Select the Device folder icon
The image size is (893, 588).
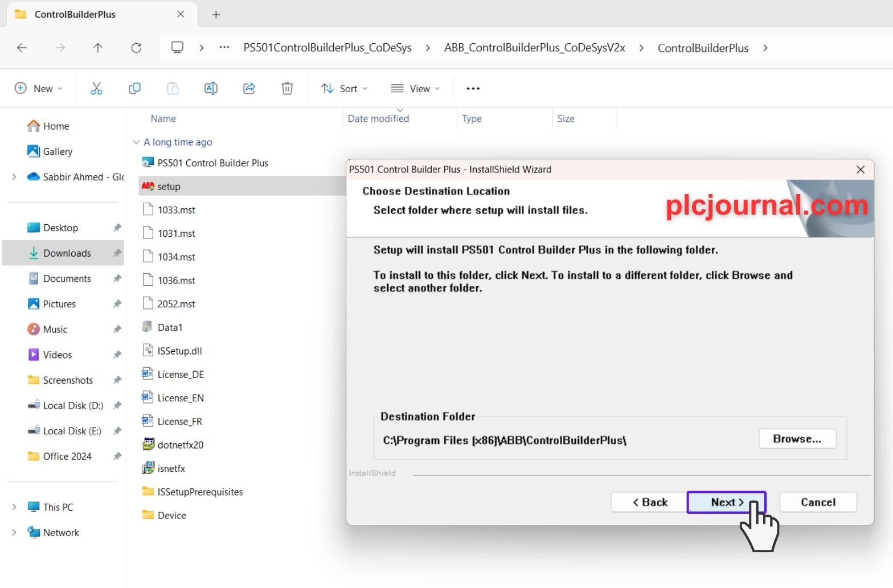click(148, 515)
